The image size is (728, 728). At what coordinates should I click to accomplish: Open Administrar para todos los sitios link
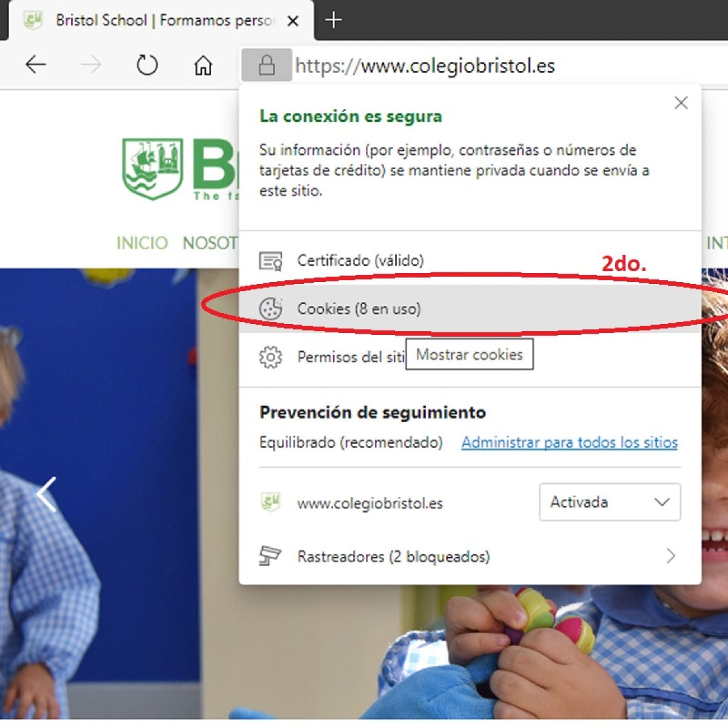click(569, 442)
